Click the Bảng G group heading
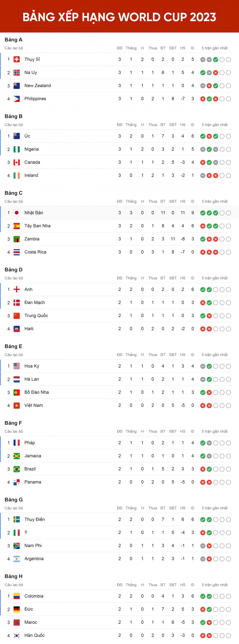Image resolution: width=239 pixels, height=644 pixels. (14, 500)
